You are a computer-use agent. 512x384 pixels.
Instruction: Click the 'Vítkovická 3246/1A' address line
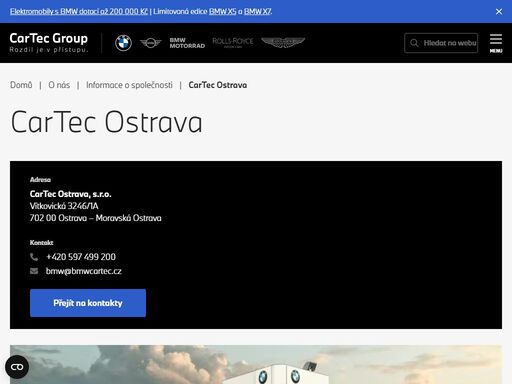click(x=64, y=206)
